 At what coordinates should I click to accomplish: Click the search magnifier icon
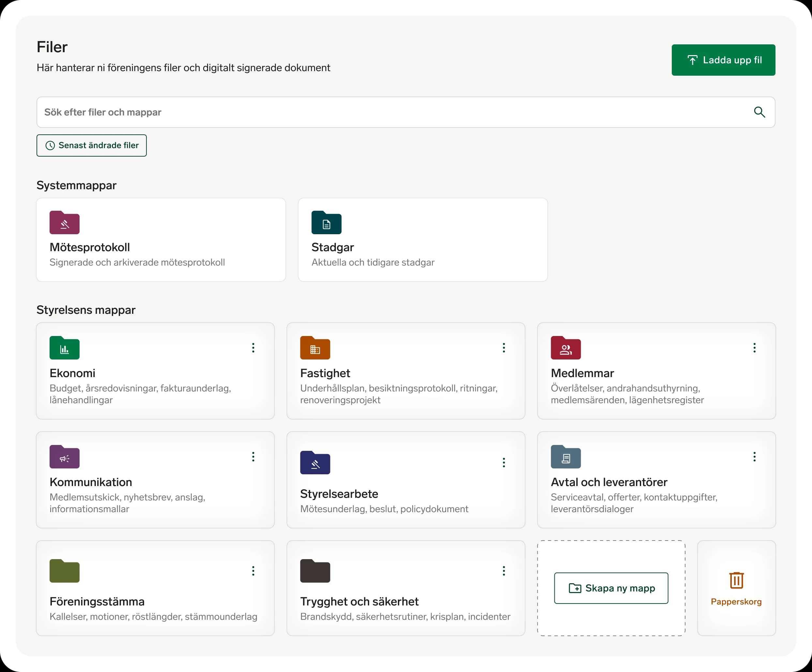coord(759,112)
